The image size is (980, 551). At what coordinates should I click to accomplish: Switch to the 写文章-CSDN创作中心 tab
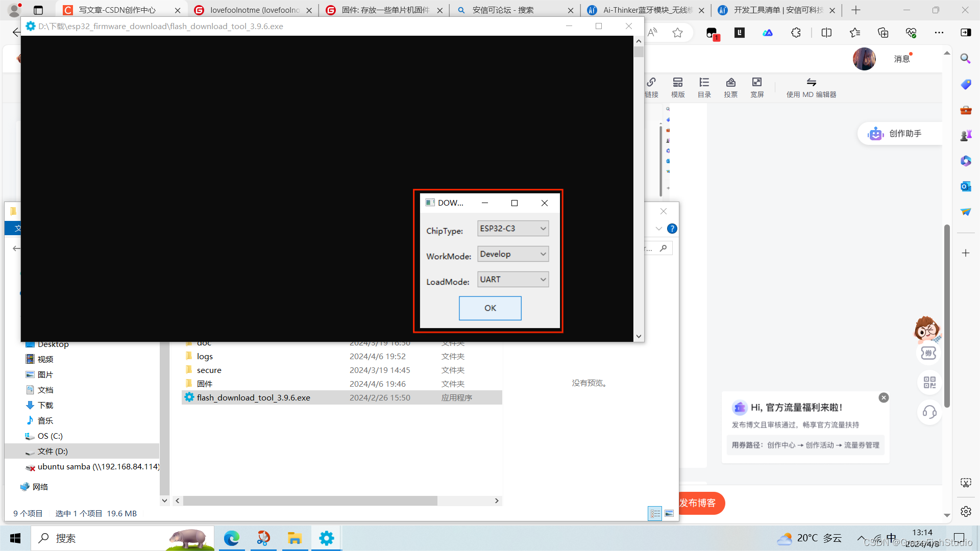pos(117,10)
